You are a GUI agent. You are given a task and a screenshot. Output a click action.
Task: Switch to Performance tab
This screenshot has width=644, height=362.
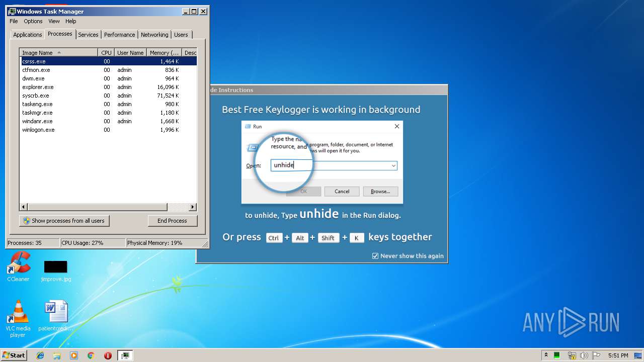click(120, 35)
